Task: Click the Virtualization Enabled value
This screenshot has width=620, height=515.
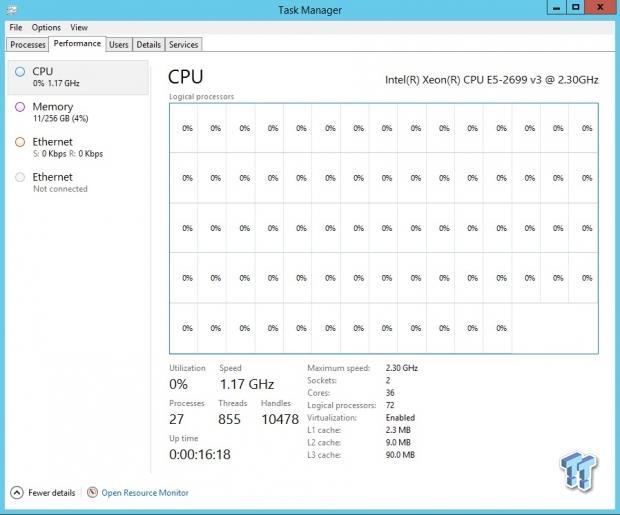Action: pos(400,418)
